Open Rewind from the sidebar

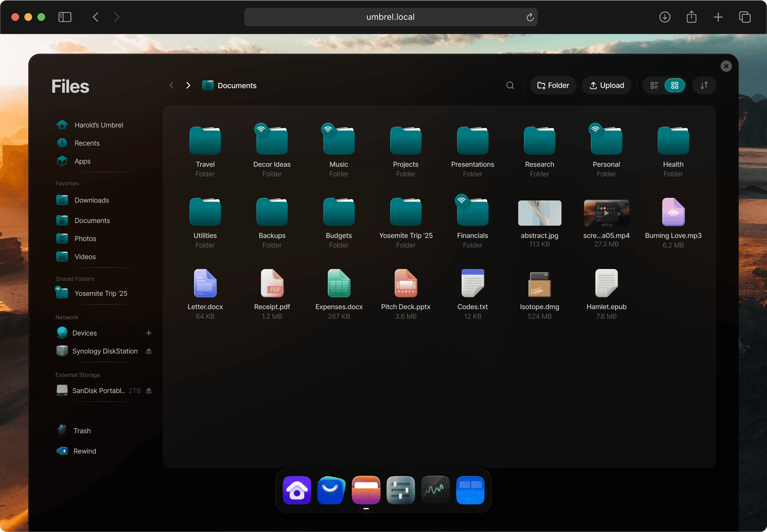click(x=84, y=451)
